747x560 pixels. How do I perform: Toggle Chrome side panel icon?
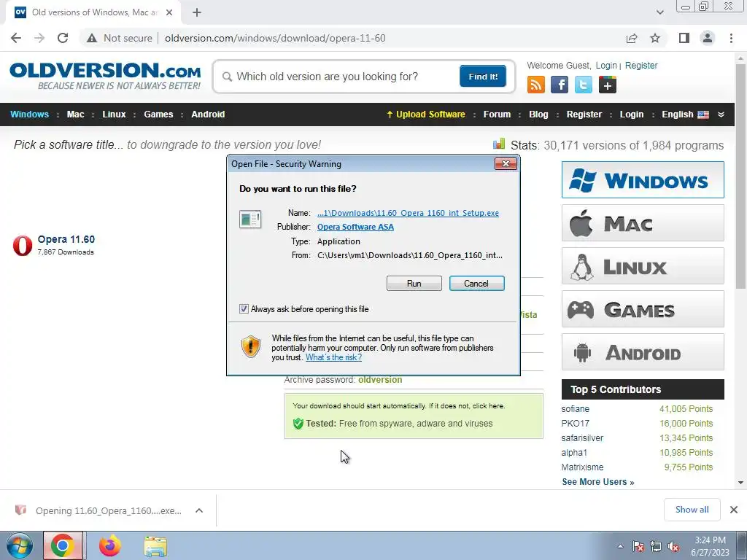[x=684, y=38]
